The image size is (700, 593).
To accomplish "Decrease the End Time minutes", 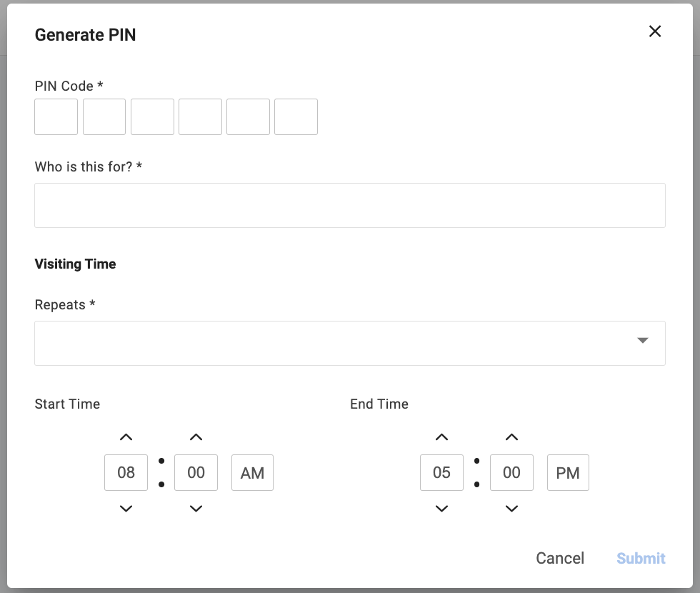I will [x=511, y=509].
